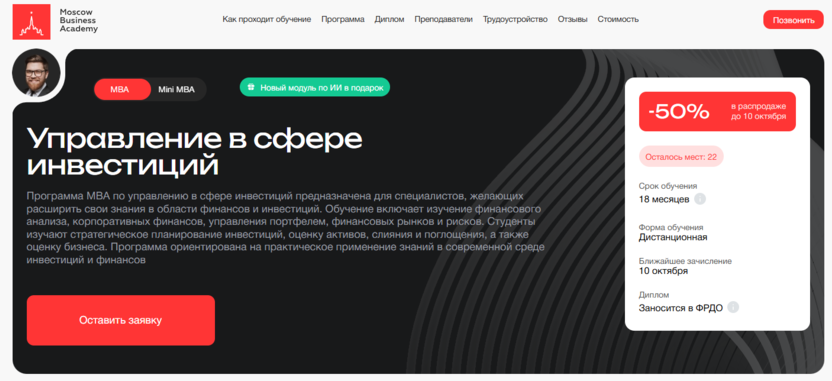
Task: Click the 18 месяцев duration value
Action: (x=664, y=200)
